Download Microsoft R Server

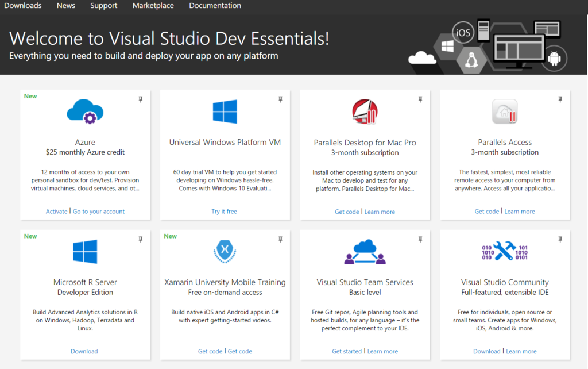click(x=84, y=351)
